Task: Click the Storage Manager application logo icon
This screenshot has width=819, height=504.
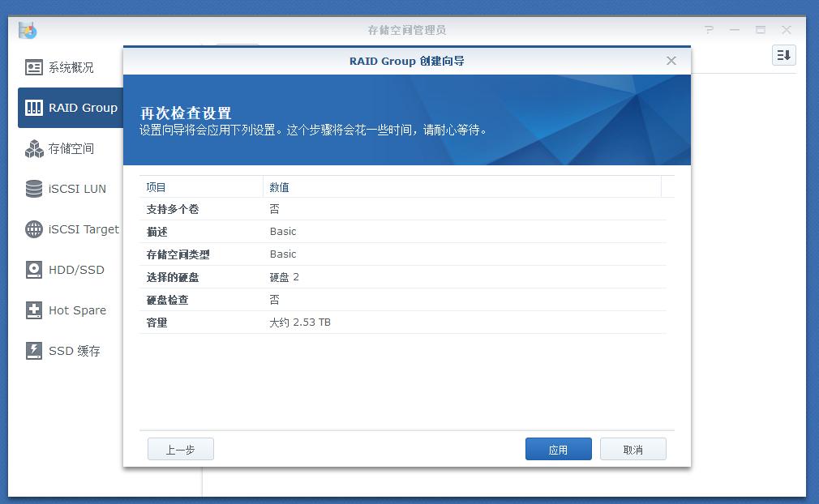Action: [27, 29]
